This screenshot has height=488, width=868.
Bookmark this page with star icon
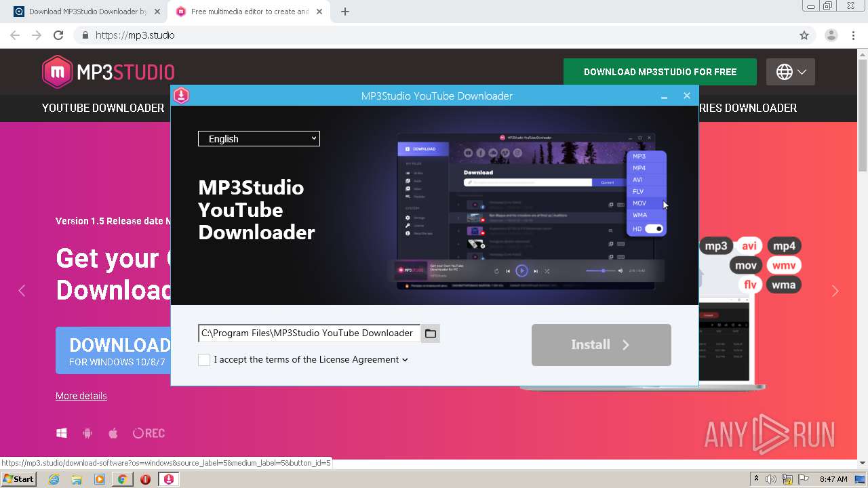(x=804, y=35)
